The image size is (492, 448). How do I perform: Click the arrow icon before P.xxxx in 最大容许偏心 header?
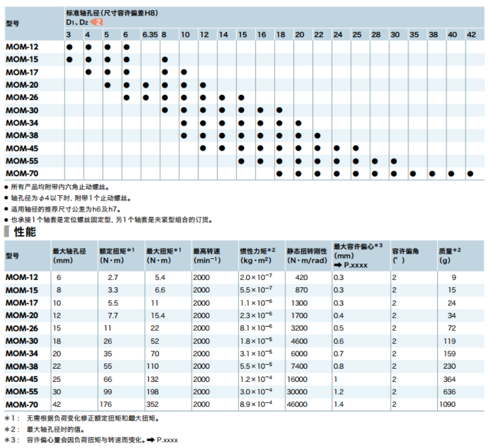click(x=338, y=265)
